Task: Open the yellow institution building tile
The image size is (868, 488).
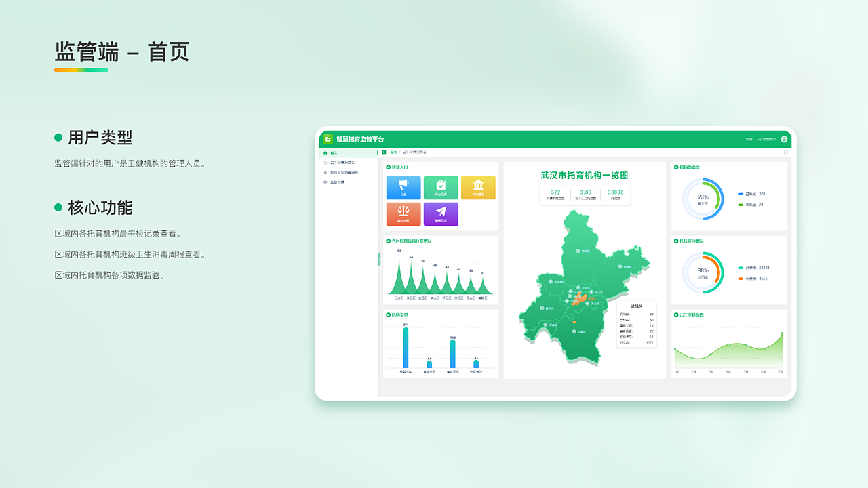Action: [x=478, y=188]
